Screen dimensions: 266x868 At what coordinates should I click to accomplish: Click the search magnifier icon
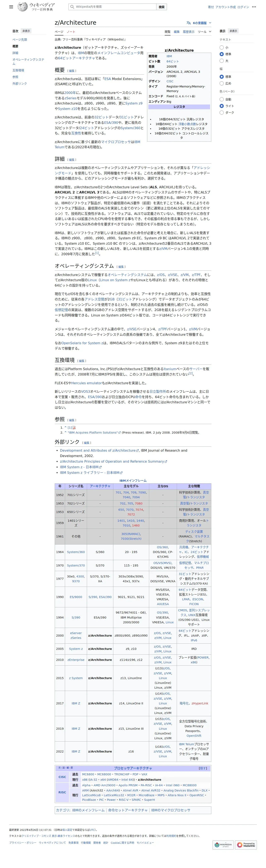coord(72,7)
